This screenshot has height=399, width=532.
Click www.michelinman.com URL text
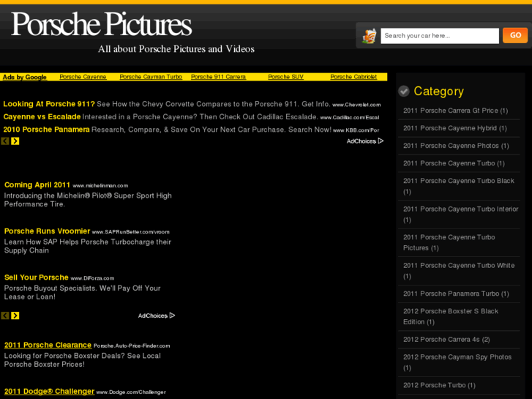click(x=100, y=186)
